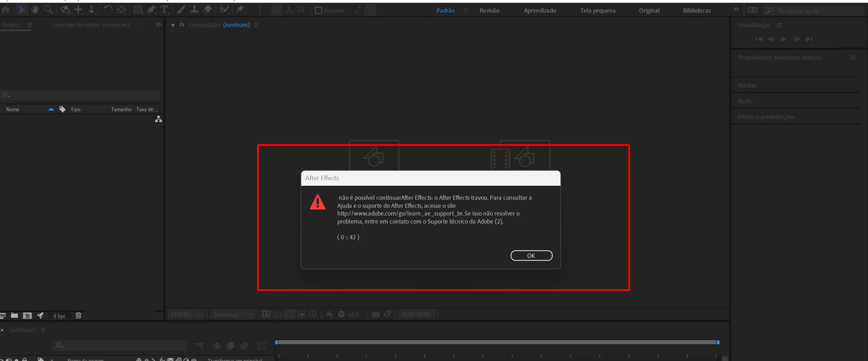
Task: Take a viewer snapshot camera icon
Action: [375, 314]
